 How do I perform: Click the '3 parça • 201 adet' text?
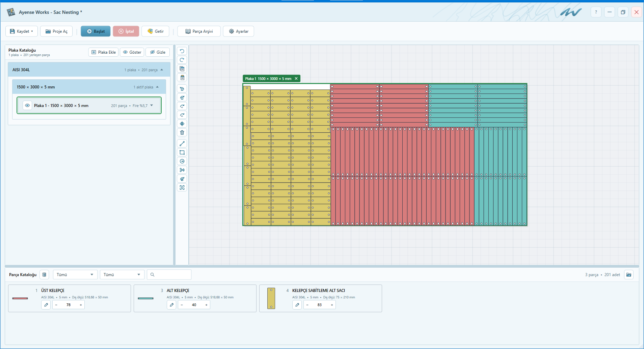[602, 275]
